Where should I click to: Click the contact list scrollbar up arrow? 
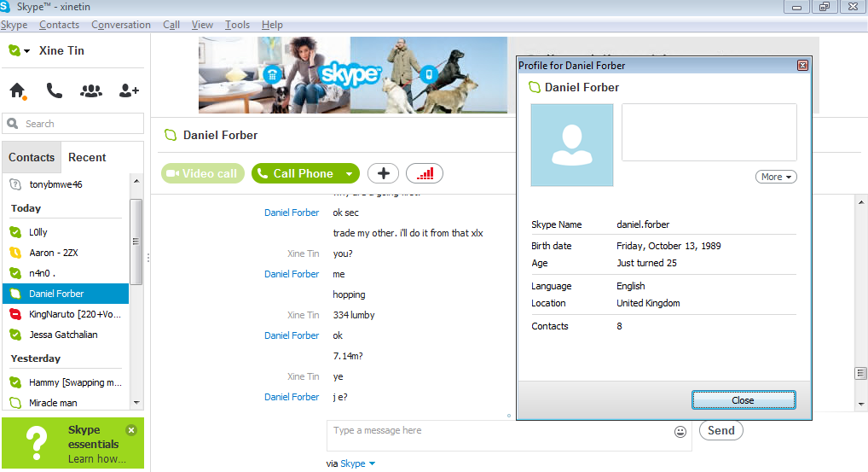coord(136,181)
